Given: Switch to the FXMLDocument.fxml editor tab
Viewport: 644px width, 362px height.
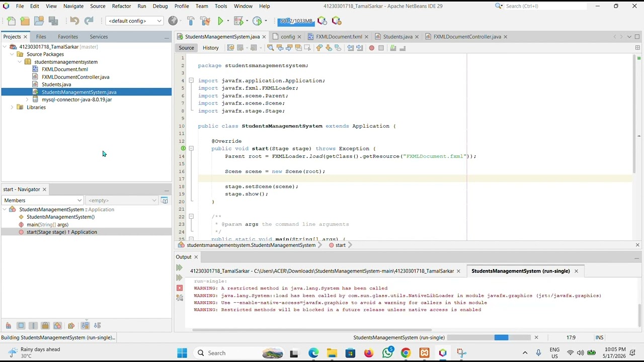Looking at the screenshot, I should [x=339, y=37].
